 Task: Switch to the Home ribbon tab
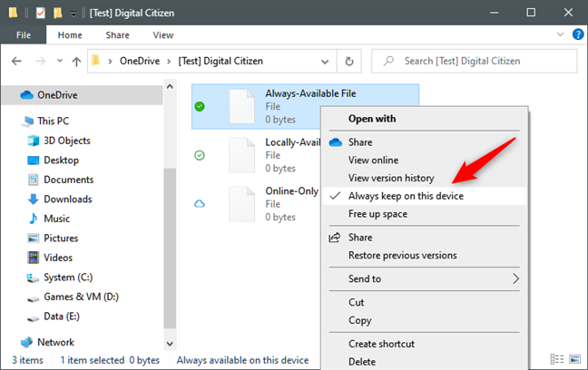coord(70,35)
